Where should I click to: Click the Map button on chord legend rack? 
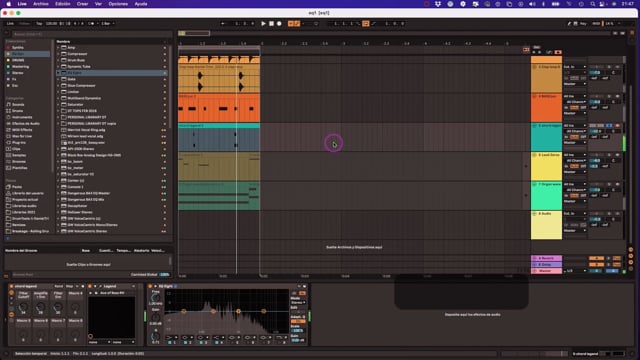(69, 286)
